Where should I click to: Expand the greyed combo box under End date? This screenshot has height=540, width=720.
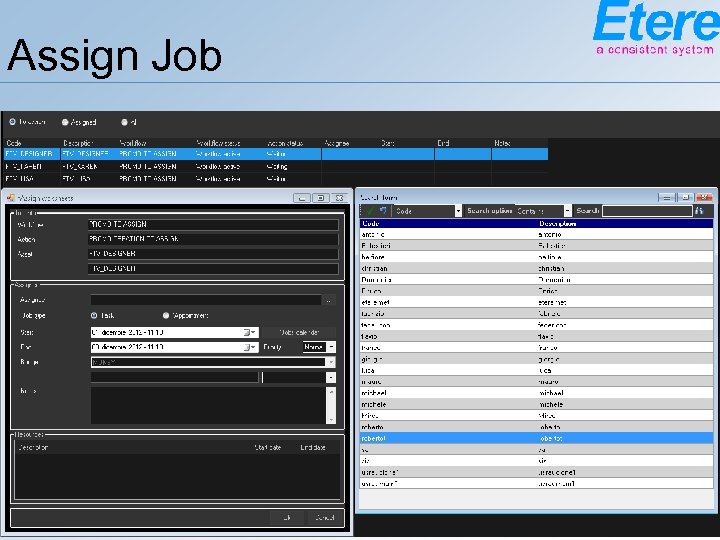click(x=331, y=362)
